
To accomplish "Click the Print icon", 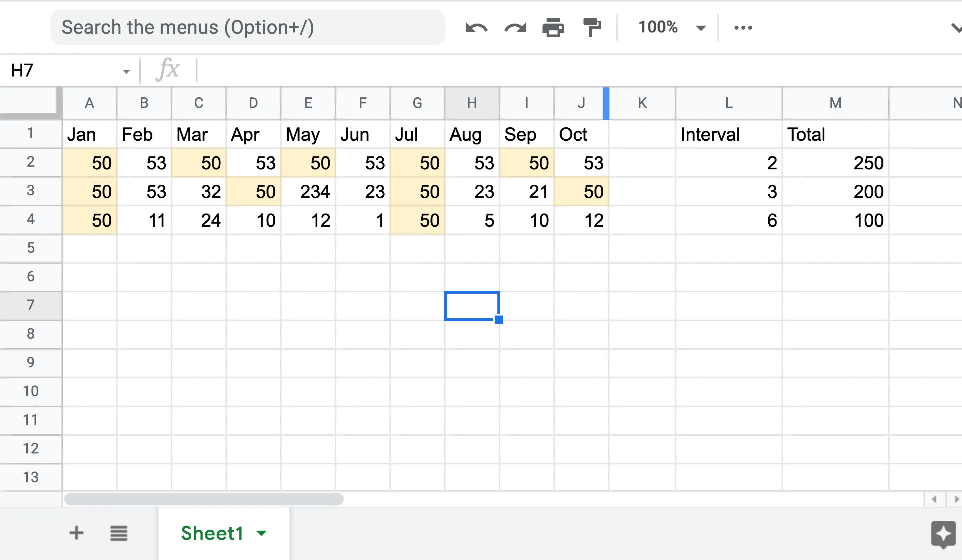I will coord(553,27).
